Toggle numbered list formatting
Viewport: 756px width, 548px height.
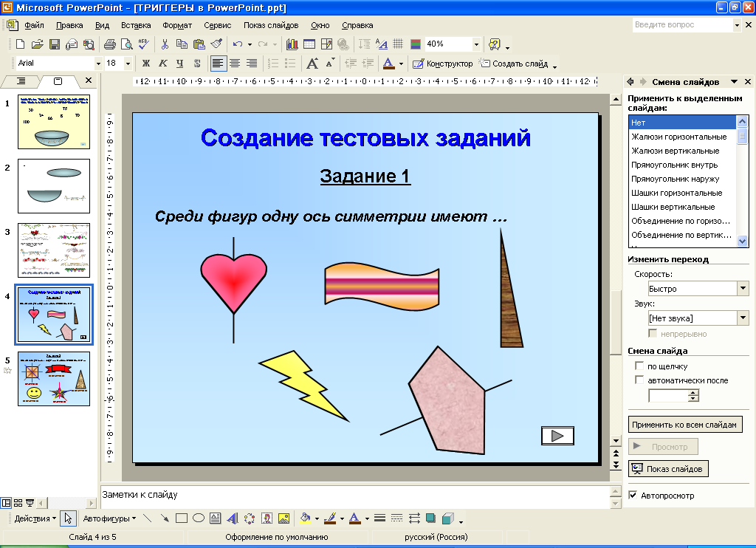click(x=273, y=64)
